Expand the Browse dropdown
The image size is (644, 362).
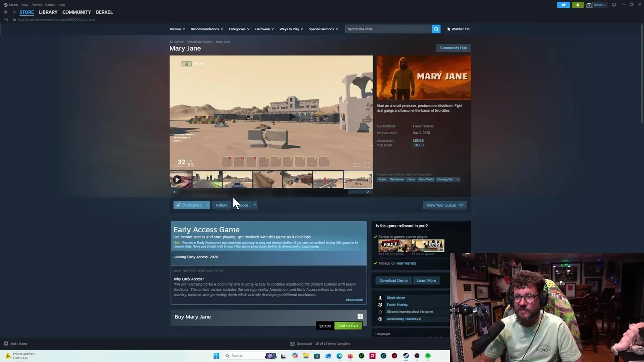pyautogui.click(x=177, y=29)
